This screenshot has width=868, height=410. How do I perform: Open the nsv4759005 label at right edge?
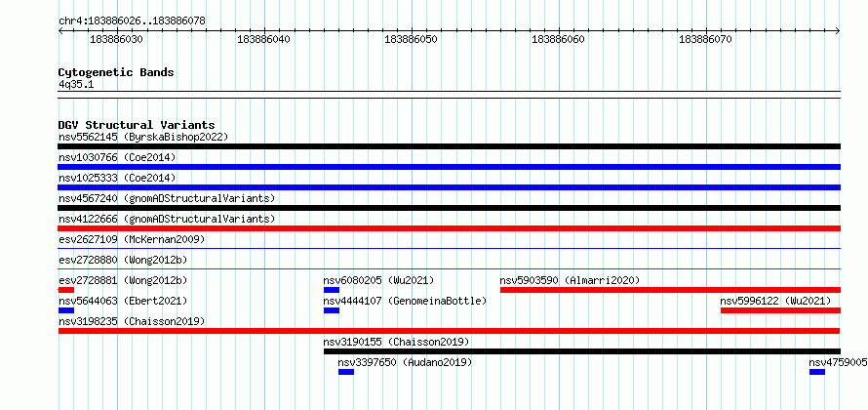click(x=838, y=362)
